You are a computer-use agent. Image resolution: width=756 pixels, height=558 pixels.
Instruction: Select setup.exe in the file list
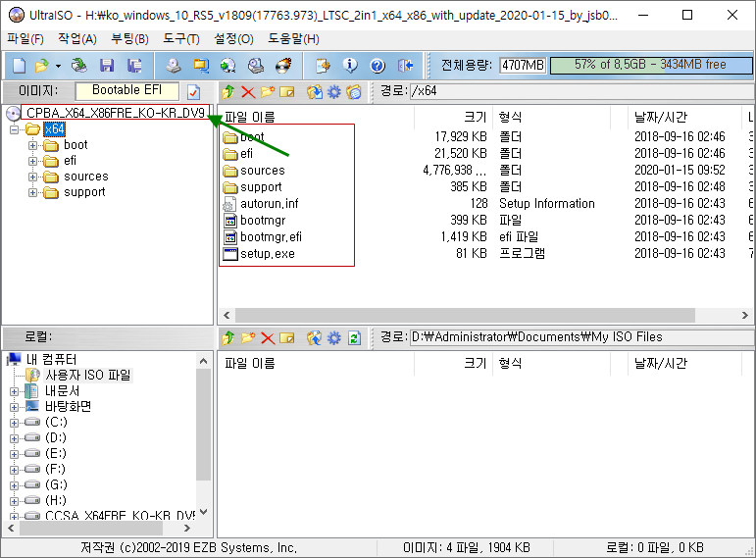[x=267, y=254]
